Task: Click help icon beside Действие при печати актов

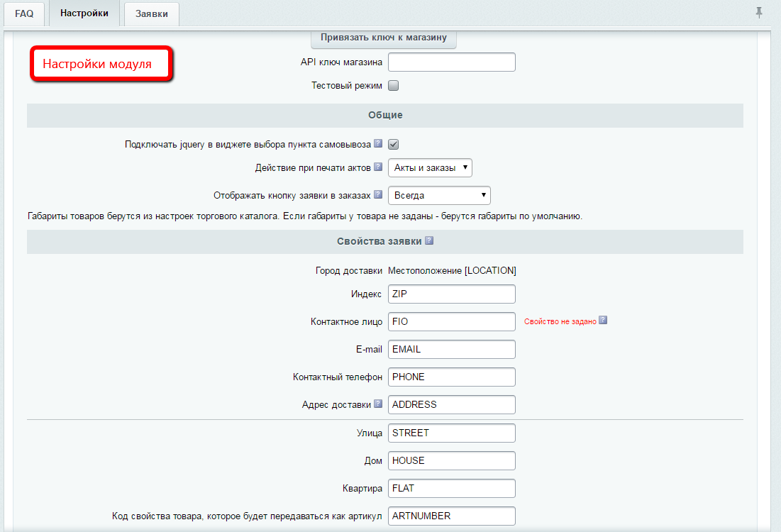Action: pyautogui.click(x=378, y=167)
